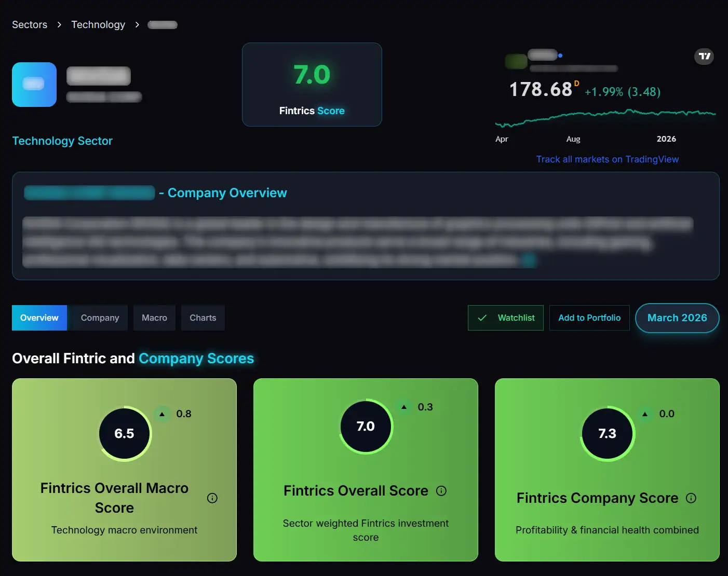This screenshot has width=728, height=576.
Task: Follow the Track all markets on TradingView link
Action: (607, 159)
